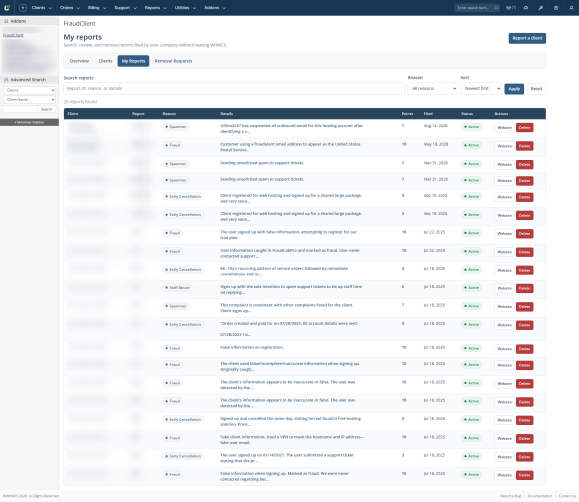Open the wrench setup icon
The width and height of the screenshot is (579, 502).
(541, 8)
